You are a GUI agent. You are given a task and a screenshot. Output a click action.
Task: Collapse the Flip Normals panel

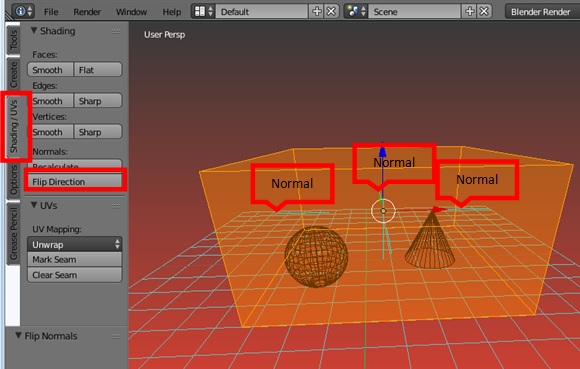click(18, 335)
